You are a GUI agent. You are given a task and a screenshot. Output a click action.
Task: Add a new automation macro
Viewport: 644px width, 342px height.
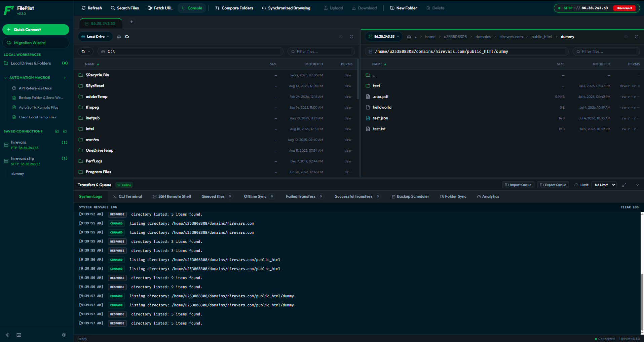(65, 78)
